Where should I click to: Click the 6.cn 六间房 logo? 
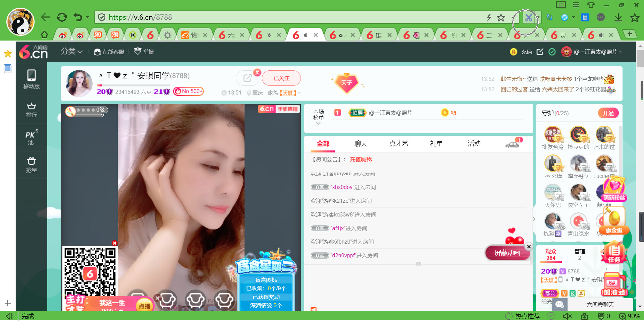pos(33,52)
